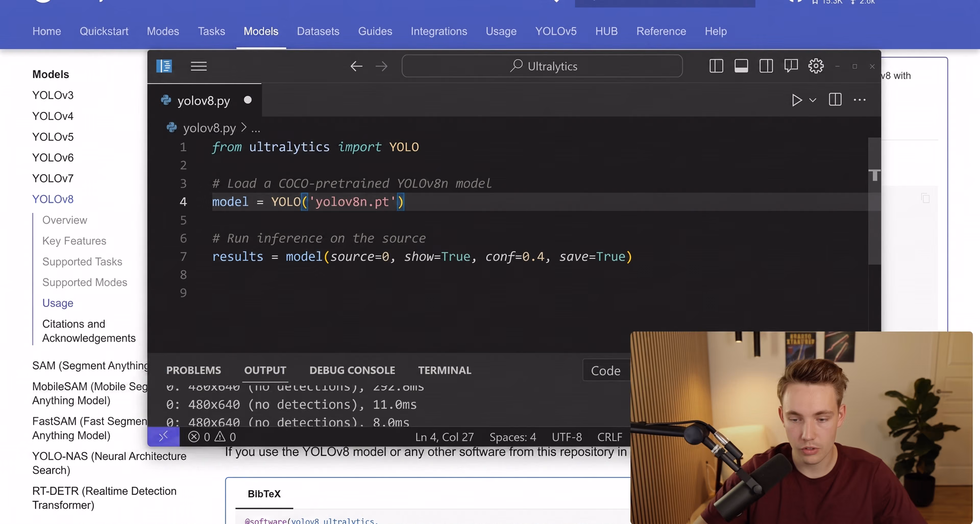Toggle the bottom panel layout button
This screenshot has width=980, height=524.
tap(741, 66)
